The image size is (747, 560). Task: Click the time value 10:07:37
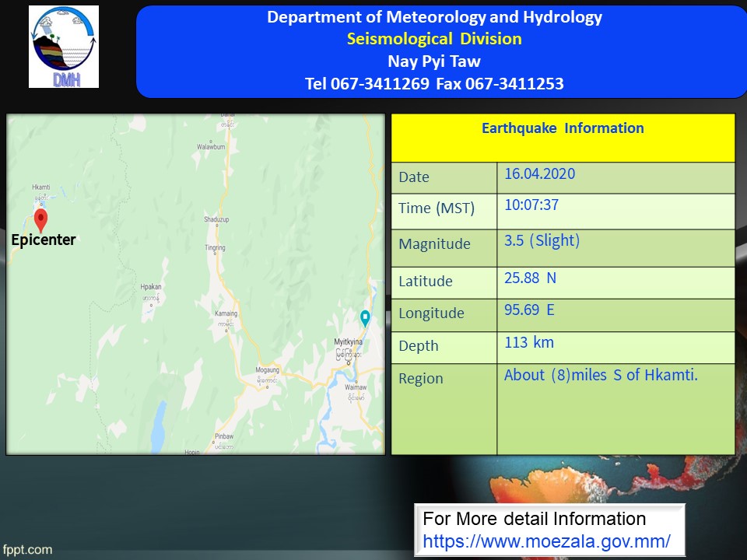coord(531,205)
